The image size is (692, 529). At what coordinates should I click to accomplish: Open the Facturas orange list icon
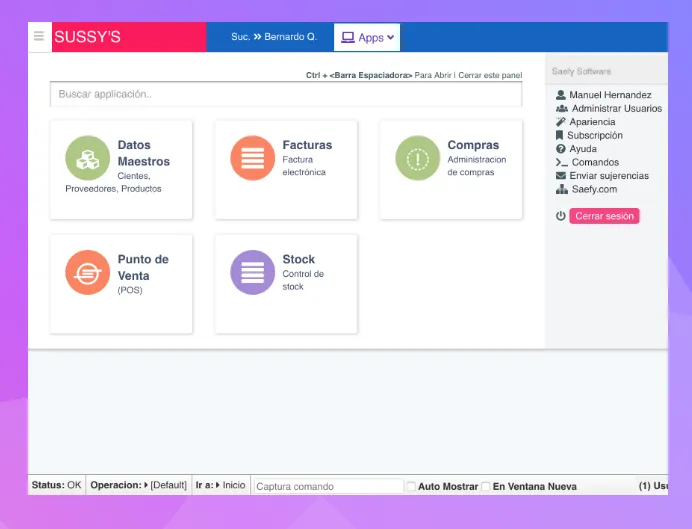[252, 158]
